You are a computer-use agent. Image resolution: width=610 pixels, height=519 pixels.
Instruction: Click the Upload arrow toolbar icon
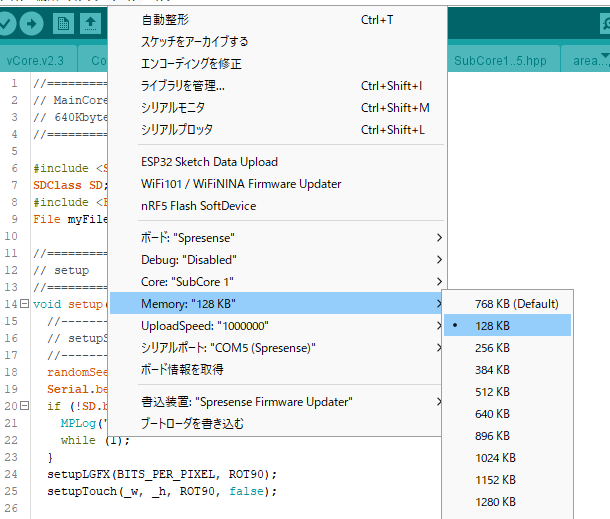(32, 22)
